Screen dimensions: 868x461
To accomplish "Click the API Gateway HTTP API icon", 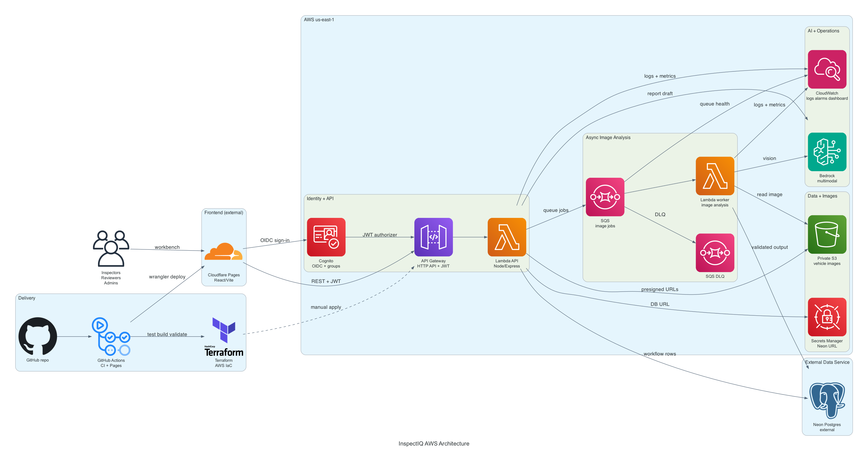I will point(433,237).
